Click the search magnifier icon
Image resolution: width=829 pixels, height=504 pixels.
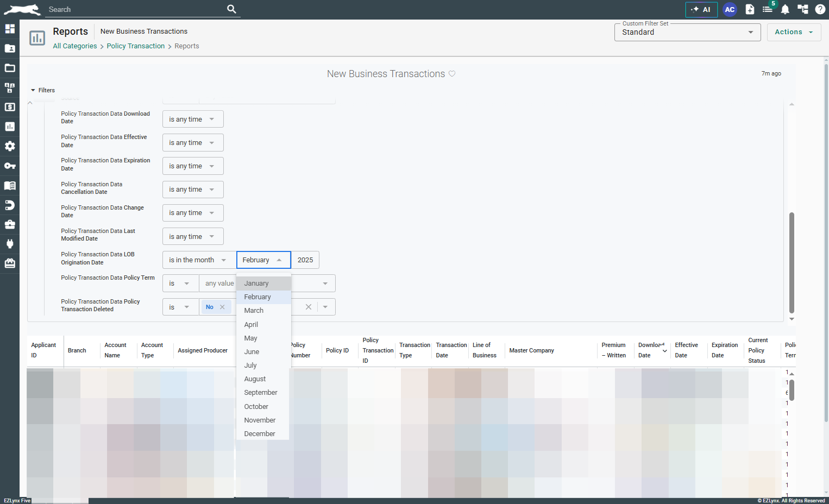click(x=231, y=9)
